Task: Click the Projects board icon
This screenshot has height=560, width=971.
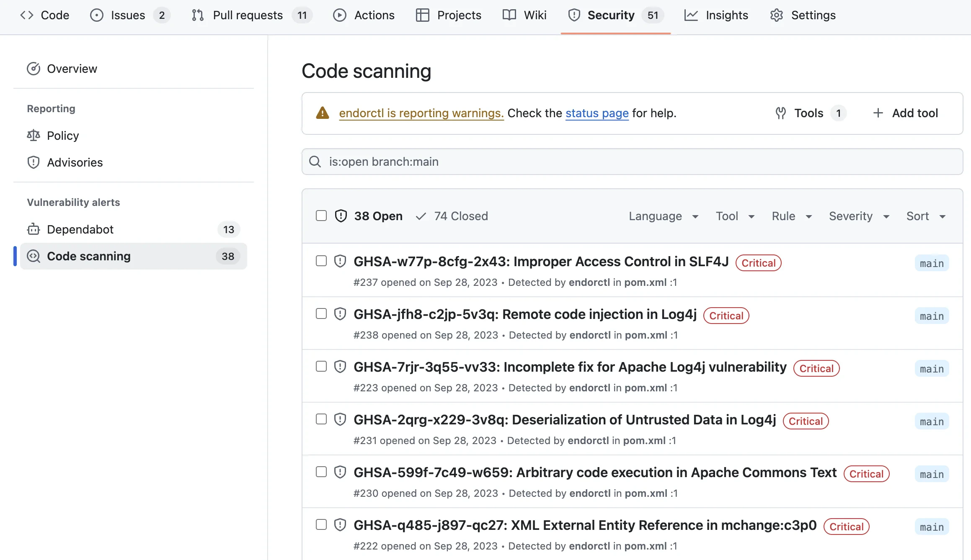Action: coord(421,15)
